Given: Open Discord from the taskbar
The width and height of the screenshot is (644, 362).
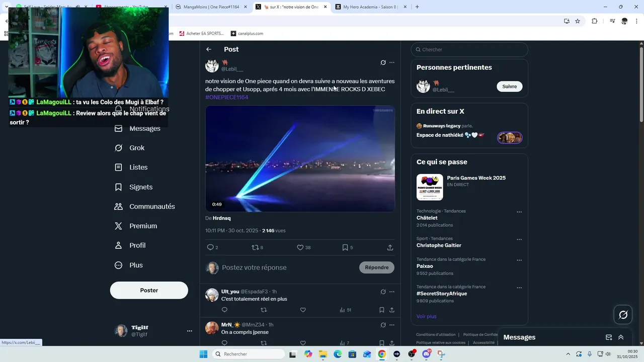Looking at the screenshot, I should (427, 354).
